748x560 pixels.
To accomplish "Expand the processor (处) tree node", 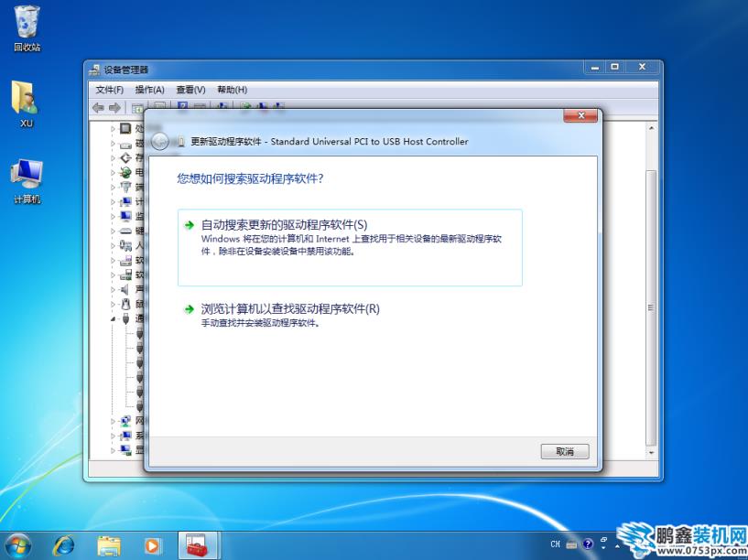I will click(x=113, y=129).
